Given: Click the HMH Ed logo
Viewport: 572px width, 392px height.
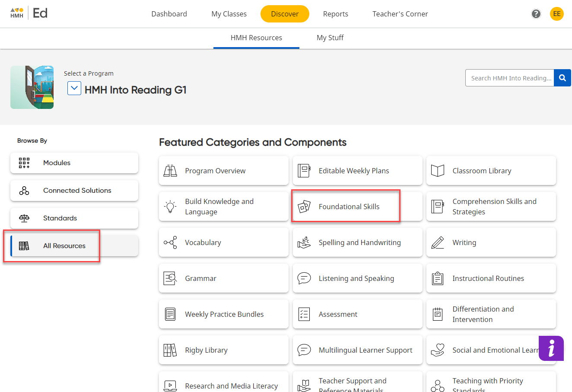Looking at the screenshot, I should pyautogui.click(x=29, y=13).
